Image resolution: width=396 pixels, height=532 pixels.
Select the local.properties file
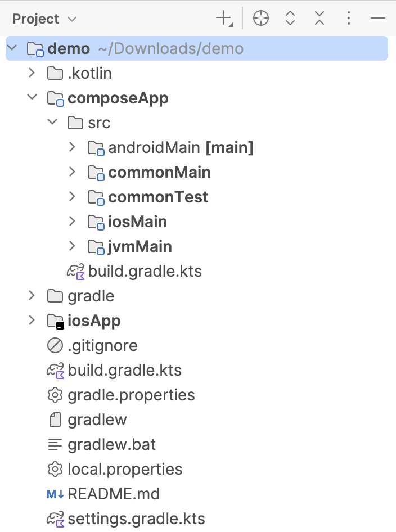click(x=125, y=469)
